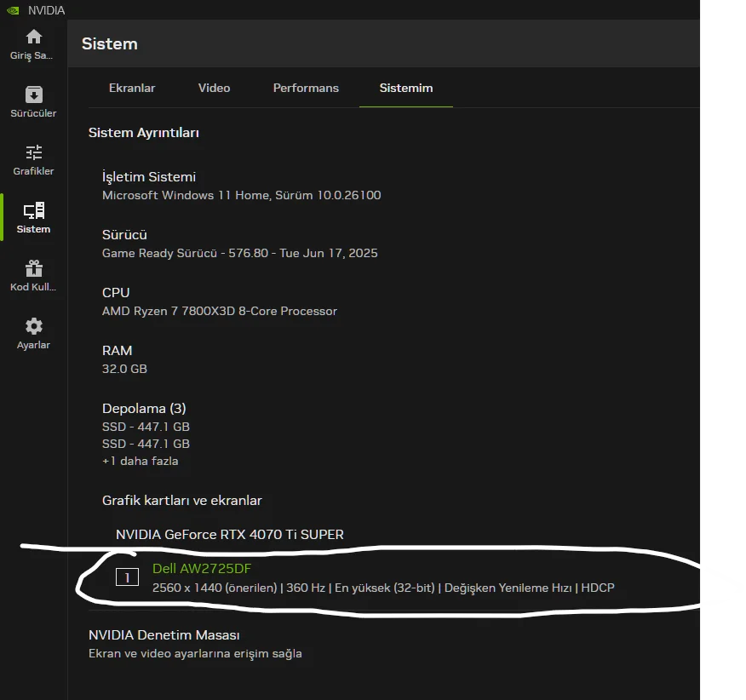
Task: Click 'AMD Ryzen 7 7800X3D' processor text
Action: point(220,311)
